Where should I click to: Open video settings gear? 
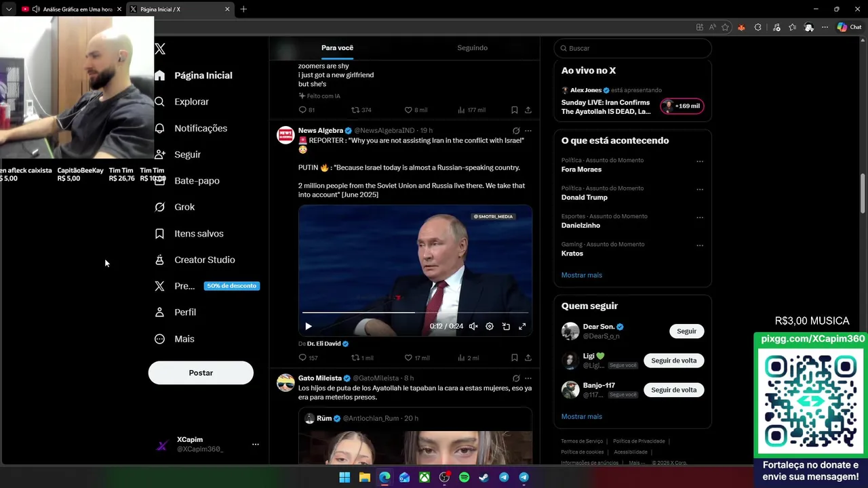(x=490, y=326)
